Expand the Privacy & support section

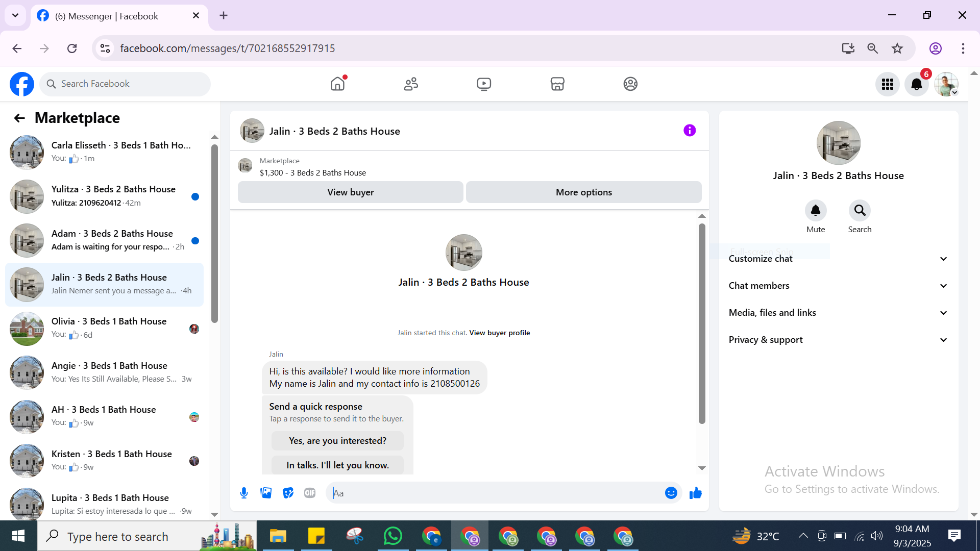(x=838, y=340)
